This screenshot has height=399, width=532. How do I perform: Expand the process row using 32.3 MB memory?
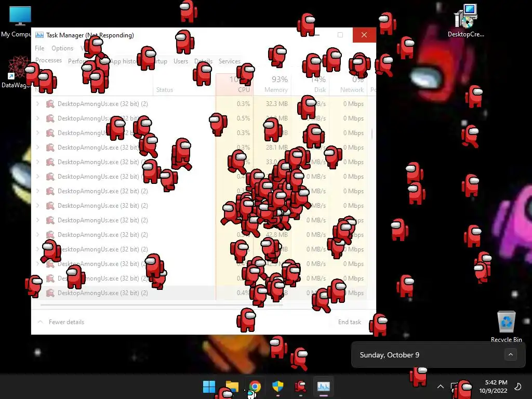(x=37, y=104)
